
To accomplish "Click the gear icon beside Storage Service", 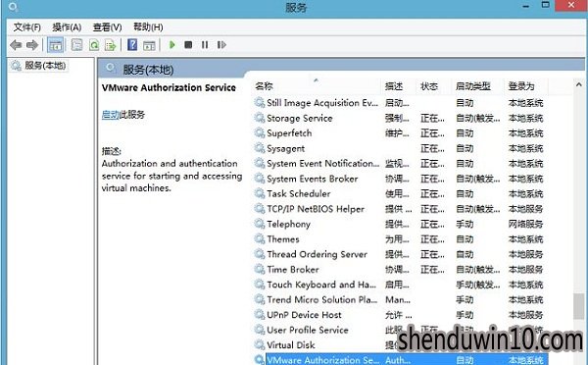I will coord(260,118).
